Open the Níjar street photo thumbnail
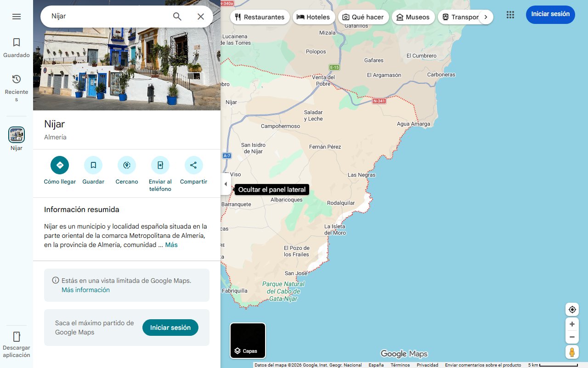 127,55
